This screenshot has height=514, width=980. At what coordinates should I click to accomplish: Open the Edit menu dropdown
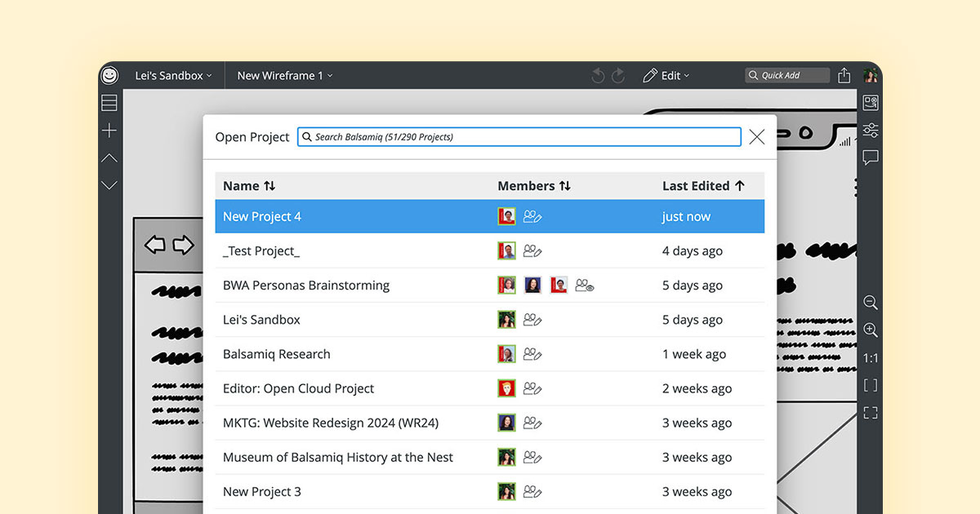pos(667,75)
